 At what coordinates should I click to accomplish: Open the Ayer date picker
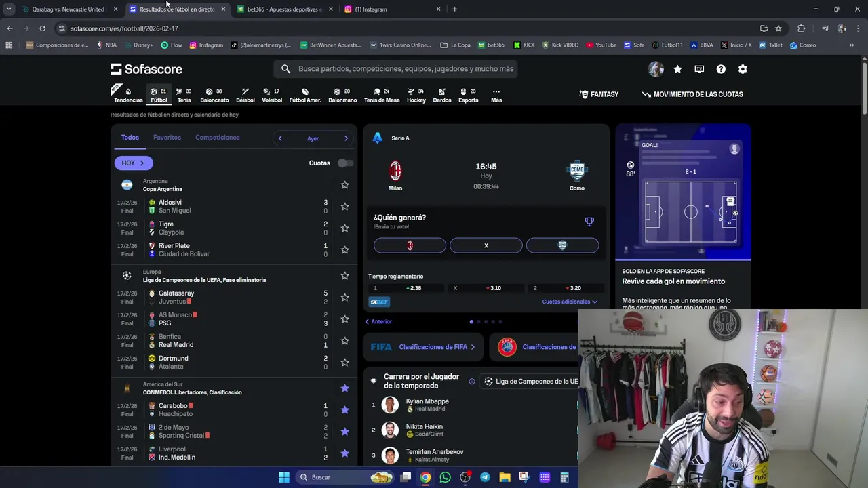point(313,138)
